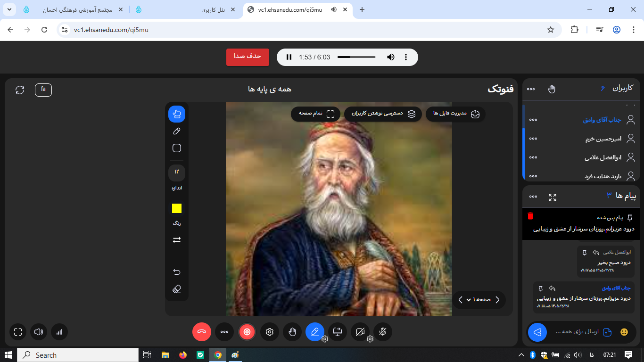Screen dimensions: 644x362
Task: Open مدیریت فایل ها file management
Action: 455,114
